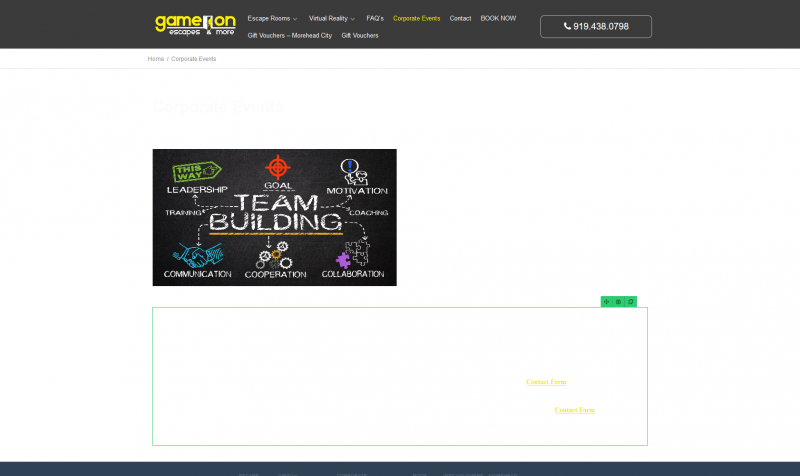The height and width of the screenshot is (476, 800).
Task: Click the Game On escapes logo
Action: (195, 24)
